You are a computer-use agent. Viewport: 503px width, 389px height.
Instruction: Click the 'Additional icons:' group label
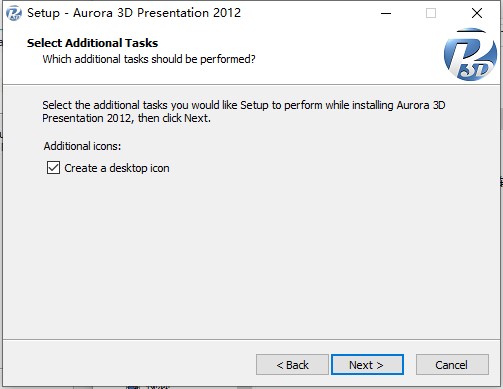82,146
